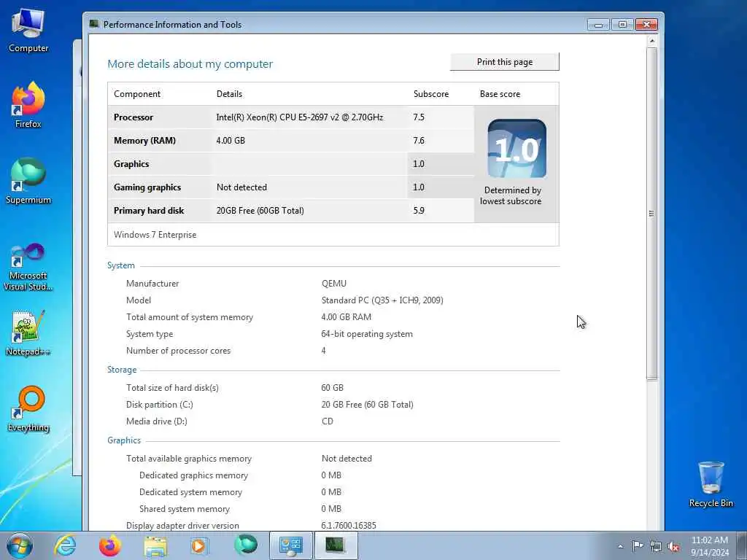Select the Memory (RAM) row label
This screenshot has width=747, height=560.
pyautogui.click(x=145, y=141)
